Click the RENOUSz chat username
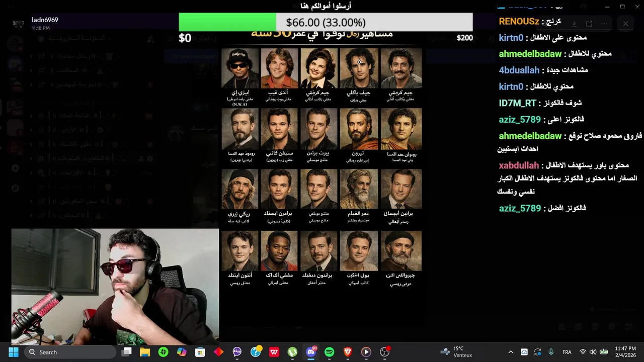Image resolution: width=644 pixels, height=362 pixels. tap(519, 21)
